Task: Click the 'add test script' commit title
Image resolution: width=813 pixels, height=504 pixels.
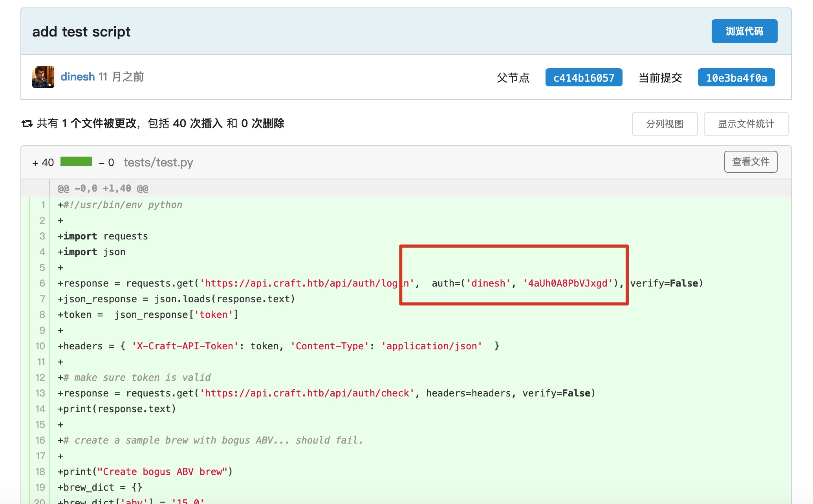Action: (81, 32)
